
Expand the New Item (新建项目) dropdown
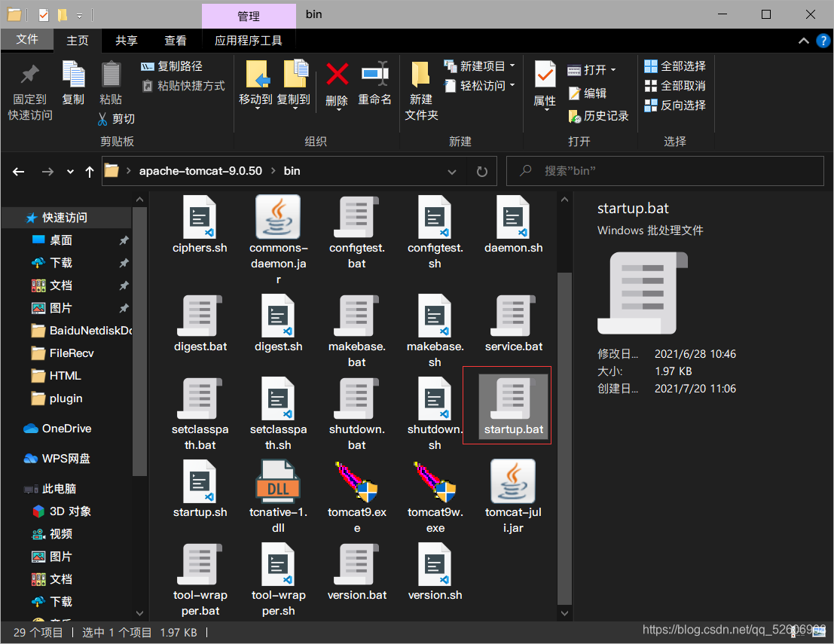pos(512,66)
